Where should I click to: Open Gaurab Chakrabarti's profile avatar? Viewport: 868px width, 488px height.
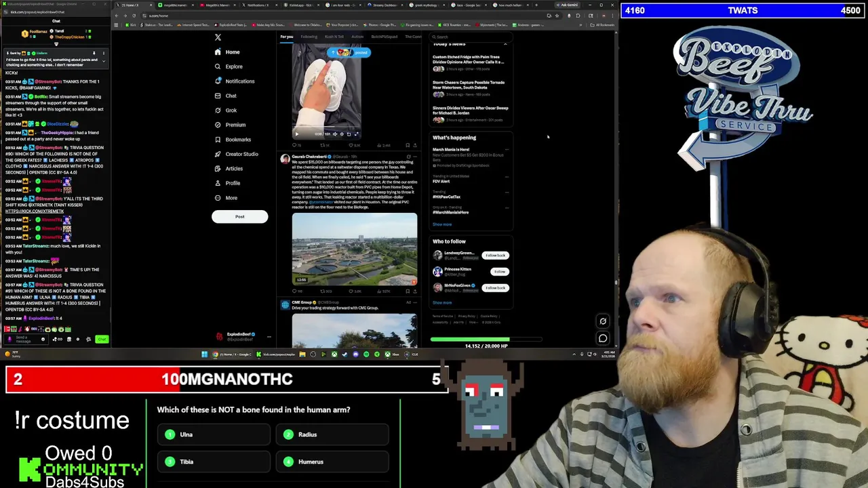pos(285,158)
